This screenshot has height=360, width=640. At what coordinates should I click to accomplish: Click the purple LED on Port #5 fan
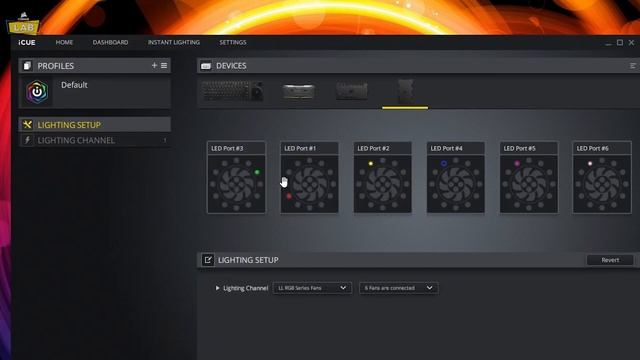(517, 164)
